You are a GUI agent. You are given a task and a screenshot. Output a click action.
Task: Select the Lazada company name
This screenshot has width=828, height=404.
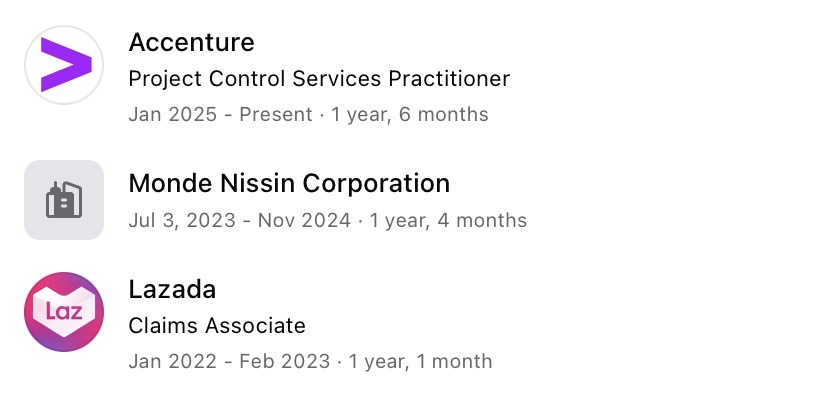click(172, 289)
